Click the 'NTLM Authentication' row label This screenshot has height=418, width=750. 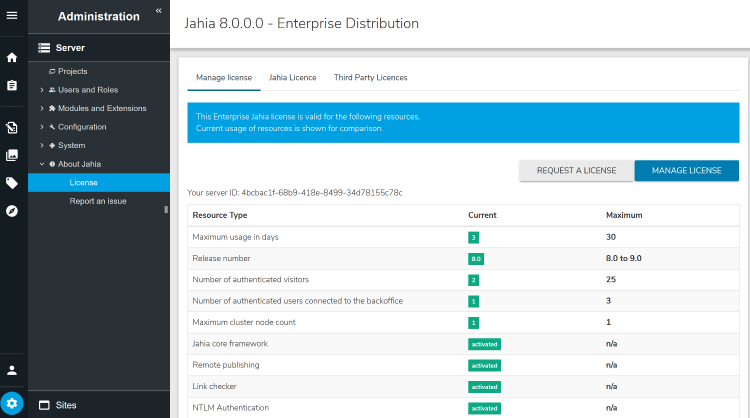[231, 407]
